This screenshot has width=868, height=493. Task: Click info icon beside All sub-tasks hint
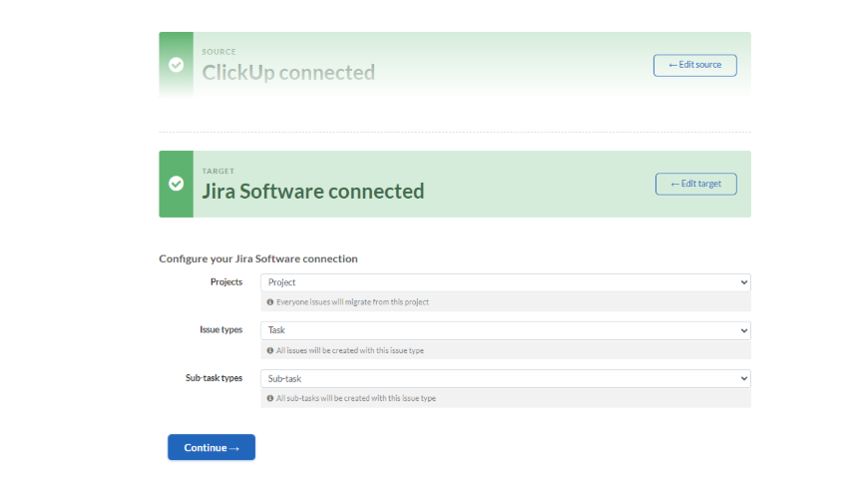(x=270, y=398)
